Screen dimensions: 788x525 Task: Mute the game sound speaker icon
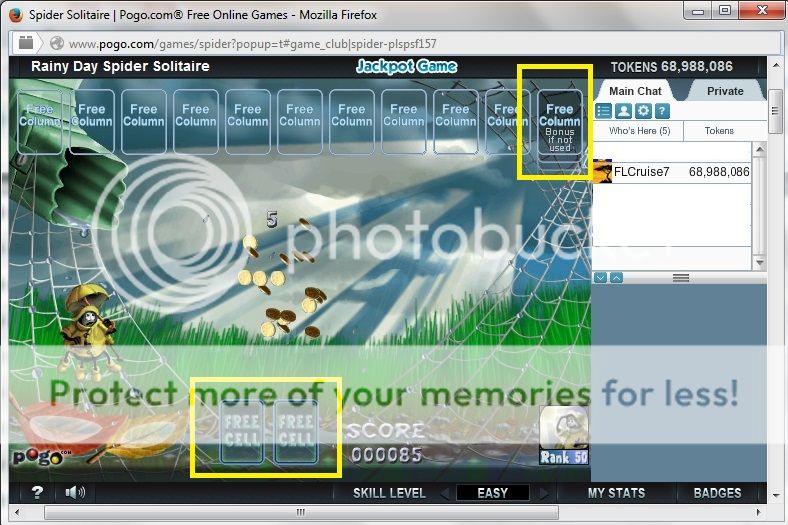75,492
